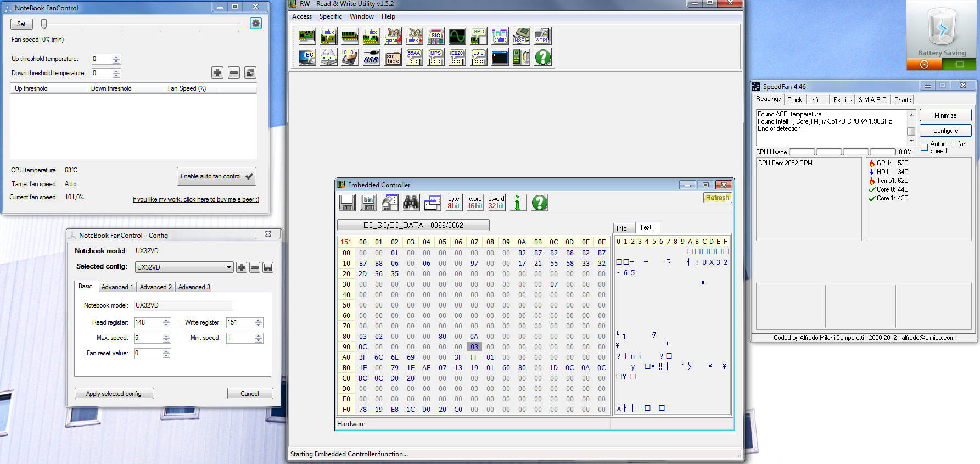Screen dimensions: 980x464
Task: Click the fan speed slider handle
Action: click(x=44, y=24)
